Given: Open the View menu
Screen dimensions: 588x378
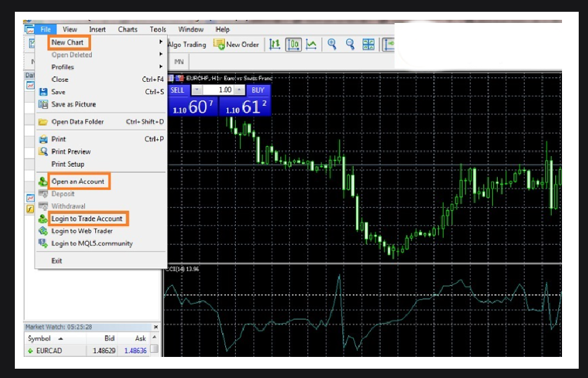Looking at the screenshot, I should click(70, 29).
